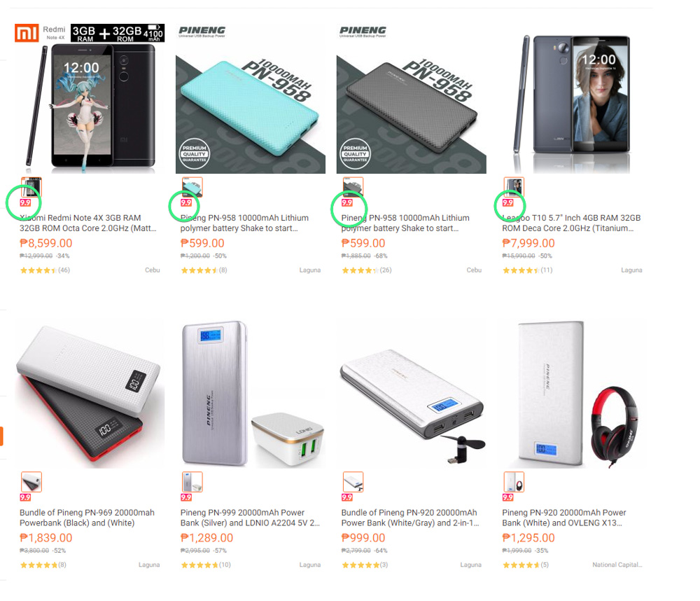
Task: Click the 9.9 badge under Leagoo T10 thumbnail
Action: pyautogui.click(x=507, y=203)
